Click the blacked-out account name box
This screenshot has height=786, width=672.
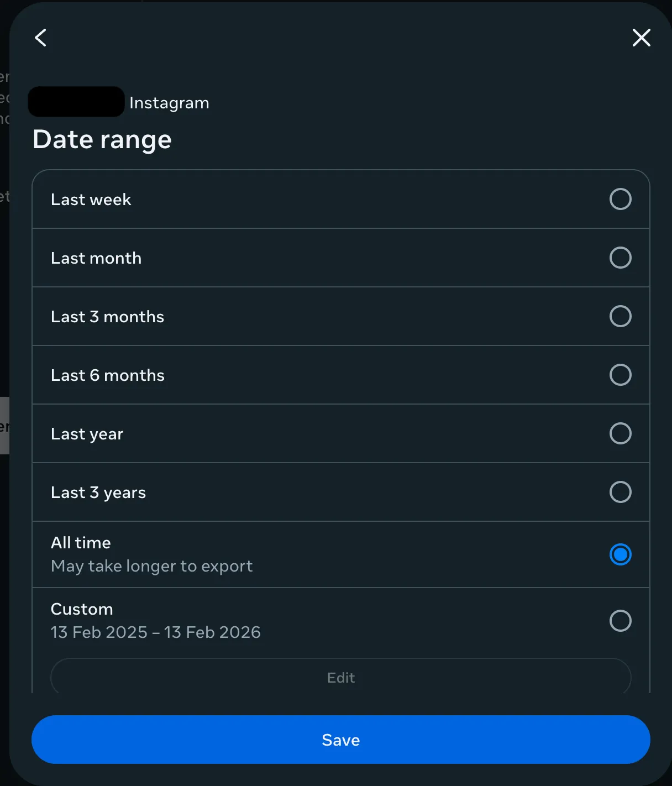point(76,102)
